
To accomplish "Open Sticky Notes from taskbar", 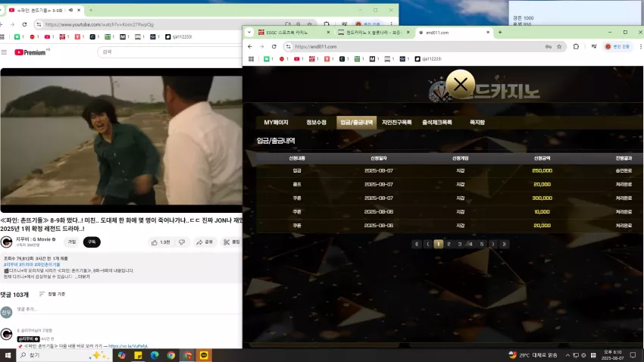I will 138,355.
